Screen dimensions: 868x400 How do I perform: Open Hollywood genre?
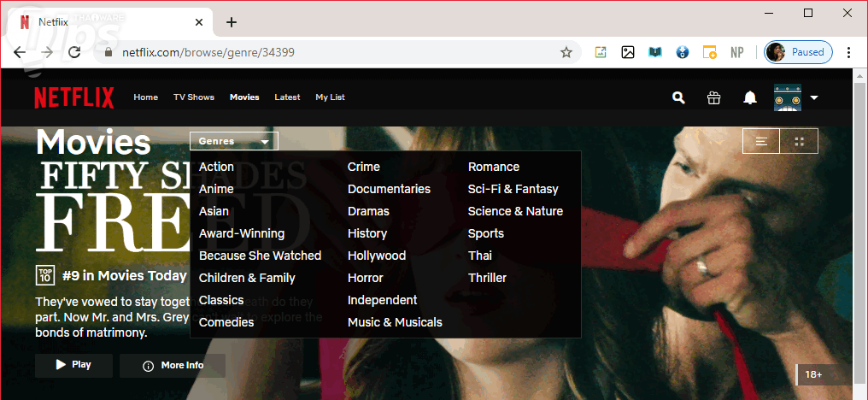pos(377,256)
